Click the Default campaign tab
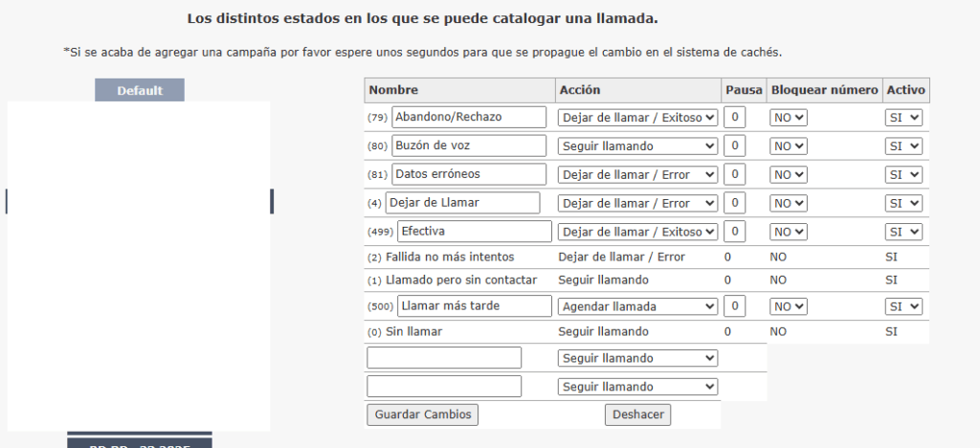 140,91
